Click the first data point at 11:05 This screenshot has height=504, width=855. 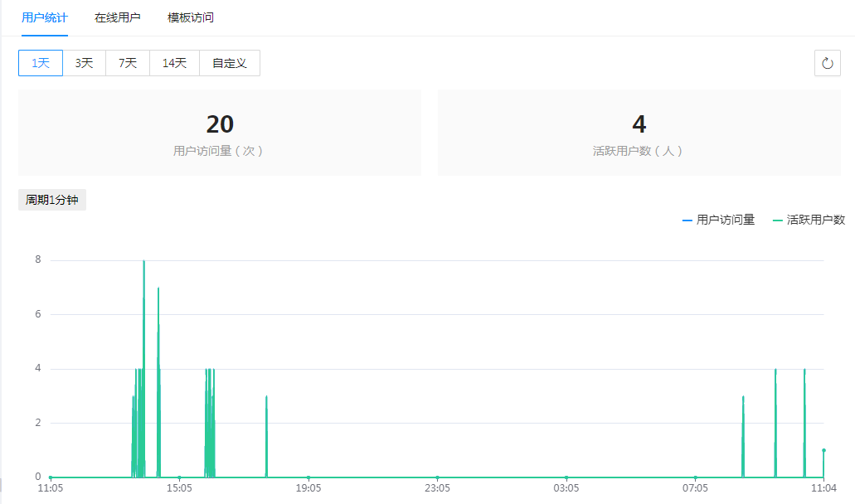pos(51,477)
